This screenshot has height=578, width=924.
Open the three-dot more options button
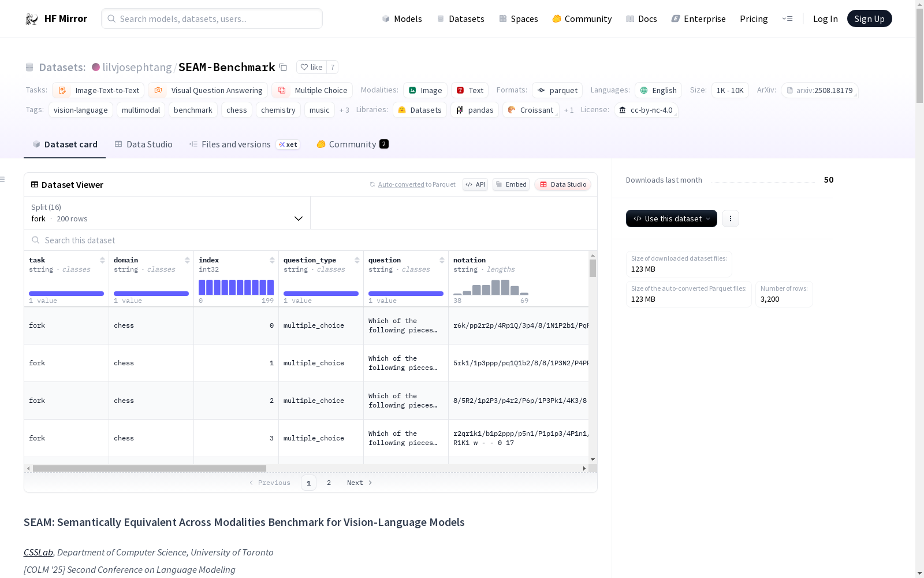coord(731,218)
